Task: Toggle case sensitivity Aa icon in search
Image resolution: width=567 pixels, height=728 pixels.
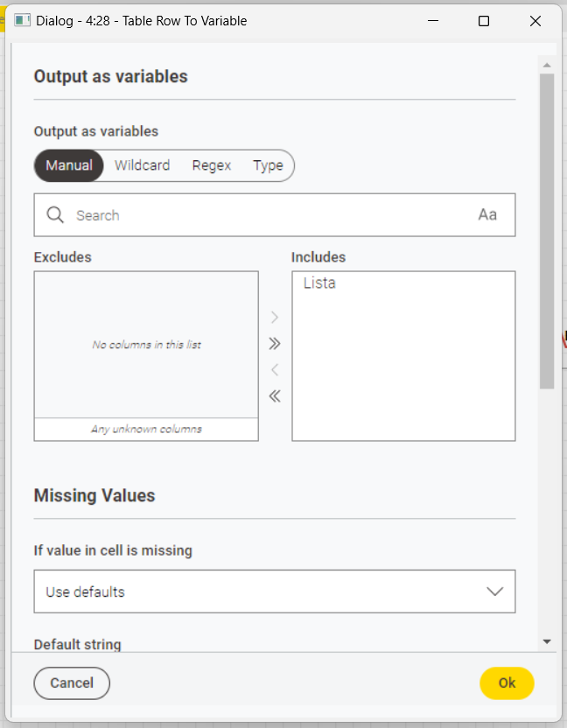Action: coord(487,215)
